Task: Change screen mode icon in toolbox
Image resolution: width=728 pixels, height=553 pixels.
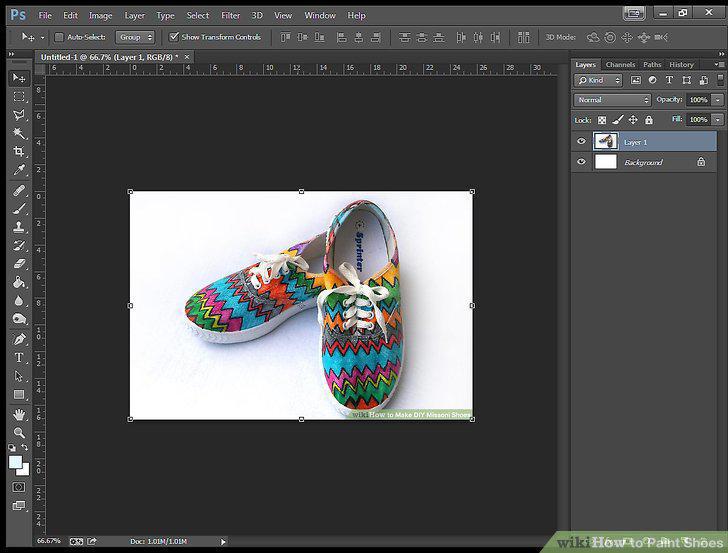Action: 19,506
